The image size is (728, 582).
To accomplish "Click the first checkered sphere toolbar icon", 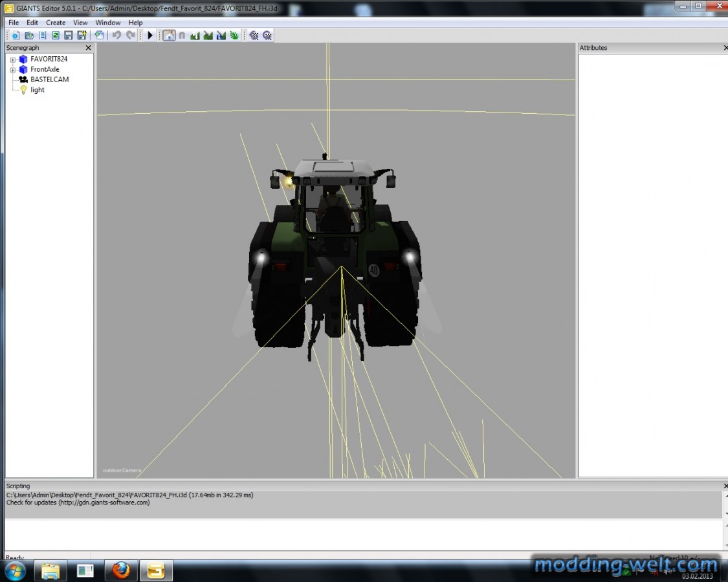I will 254,36.
